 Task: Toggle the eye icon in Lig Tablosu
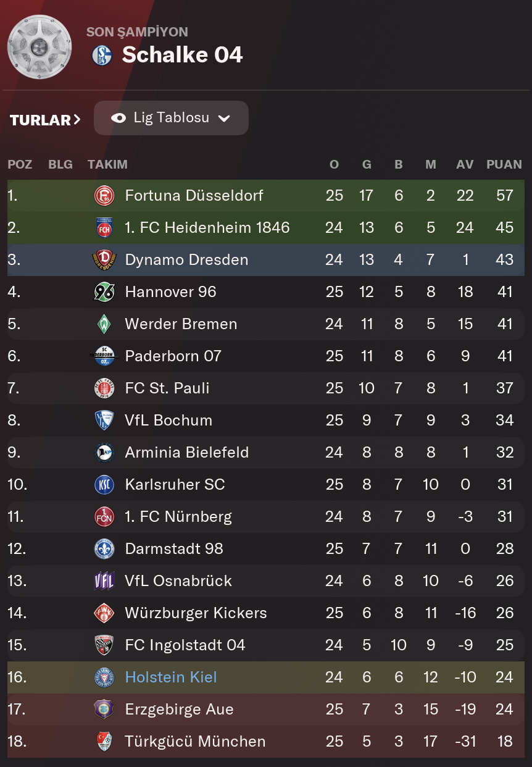pyautogui.click(x=118, y=118)
